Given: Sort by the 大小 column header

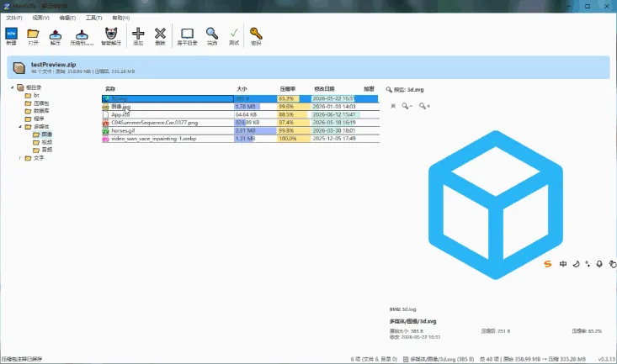Looking at the screenshot, I should [242, 89].
